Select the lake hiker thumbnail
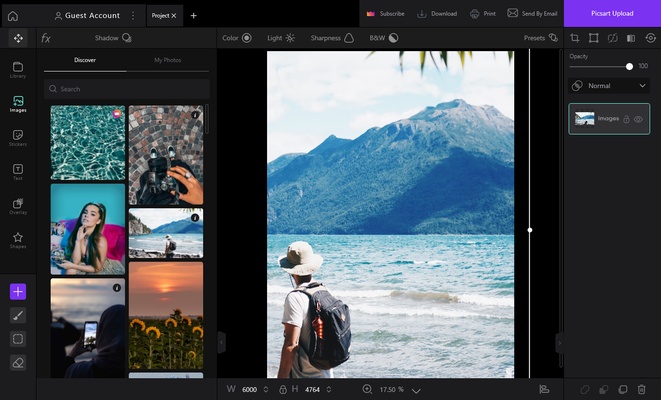 (x=166, y=233)
